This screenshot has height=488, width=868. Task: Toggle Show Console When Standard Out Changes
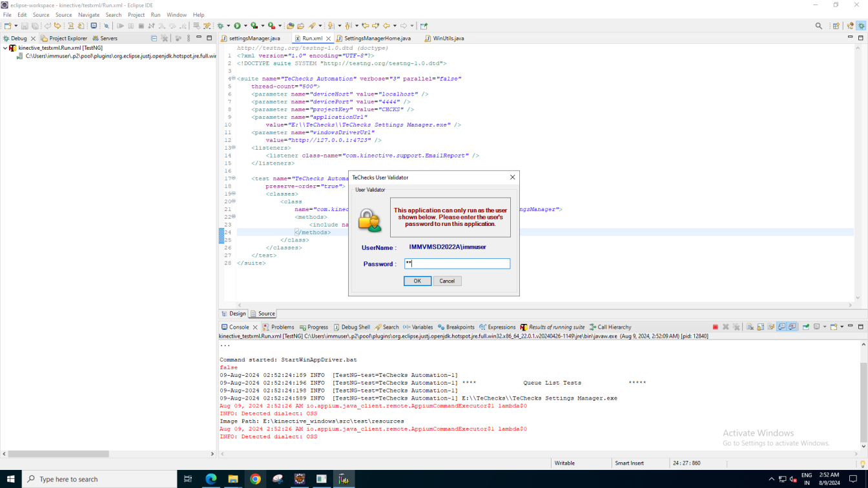(781, 327)
